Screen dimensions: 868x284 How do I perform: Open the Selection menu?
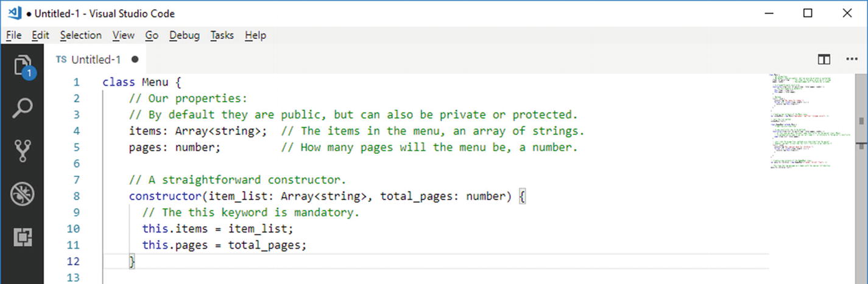(81, 35)
